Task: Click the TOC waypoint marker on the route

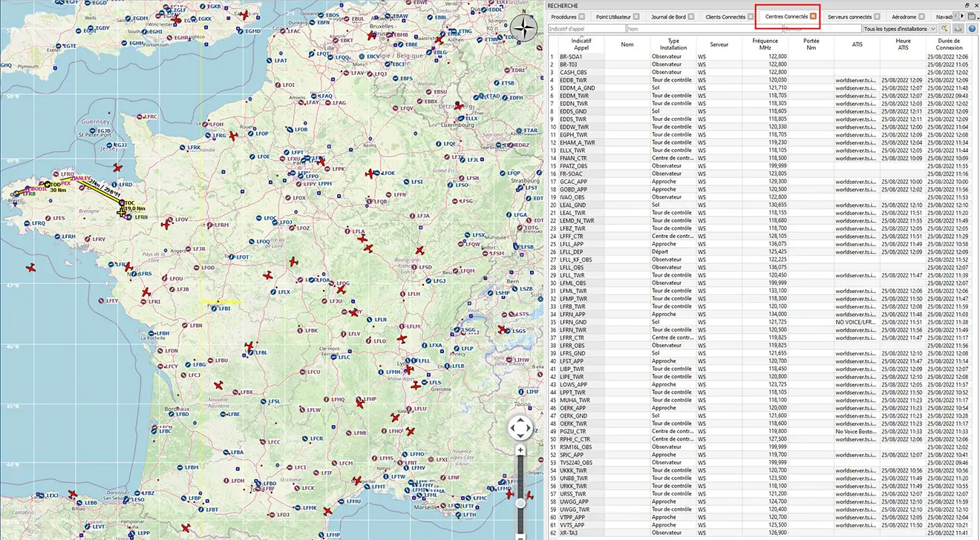Action: (x=122, y=202)
